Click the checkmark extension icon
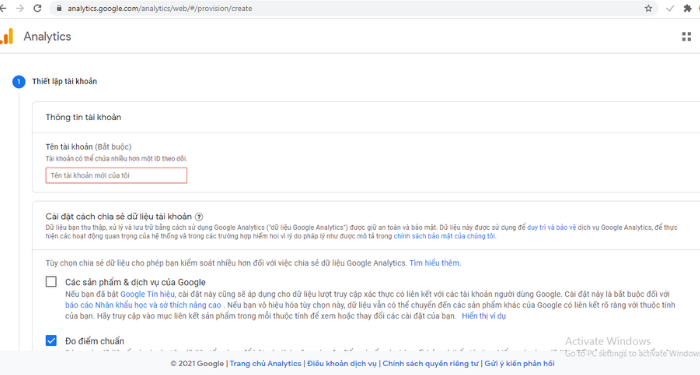The image size is (700, 375). point(670,8)
